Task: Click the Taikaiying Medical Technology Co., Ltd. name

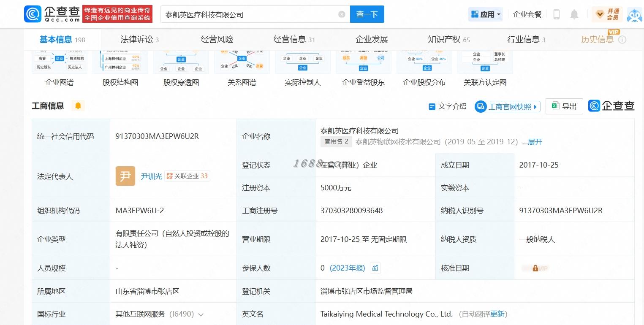Action: (x=386, y=314)
